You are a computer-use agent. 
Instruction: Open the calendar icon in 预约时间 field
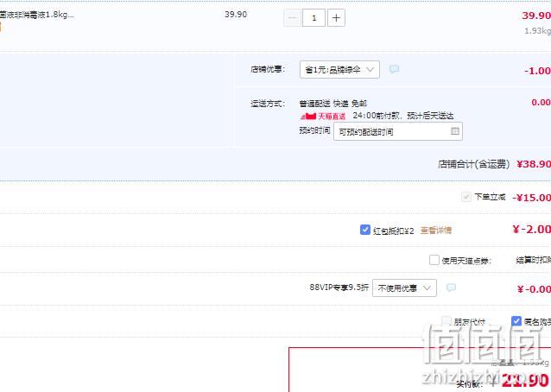point(455,131)
